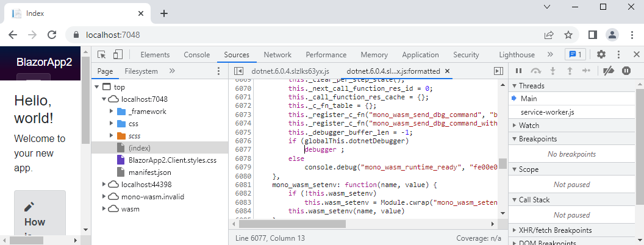The width and height of the screenshot is (644, 245).
Task: Show more navigator tabs chevron
Action: tap(172, 71)
